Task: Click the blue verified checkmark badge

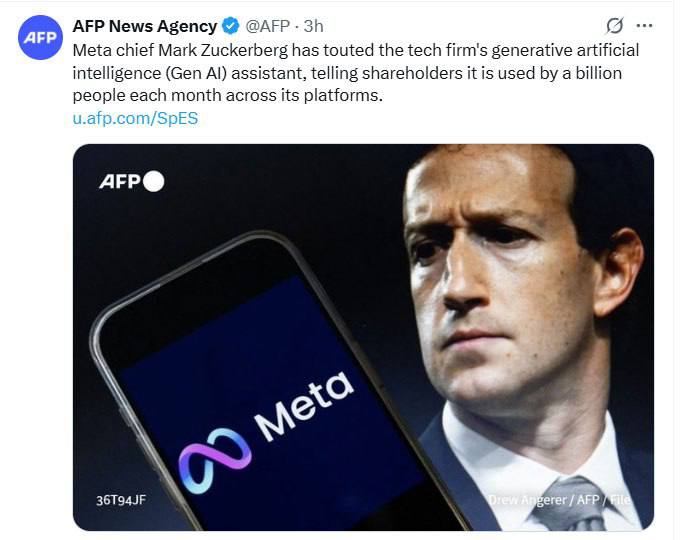Action: coord(230,26)
